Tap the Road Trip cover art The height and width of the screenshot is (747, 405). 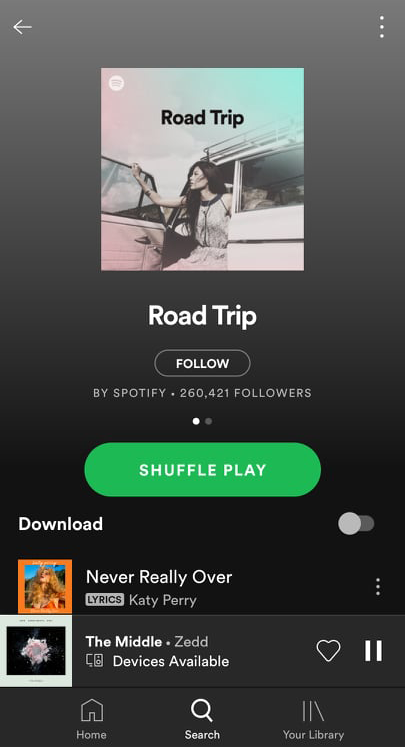[x=202, y=169]
